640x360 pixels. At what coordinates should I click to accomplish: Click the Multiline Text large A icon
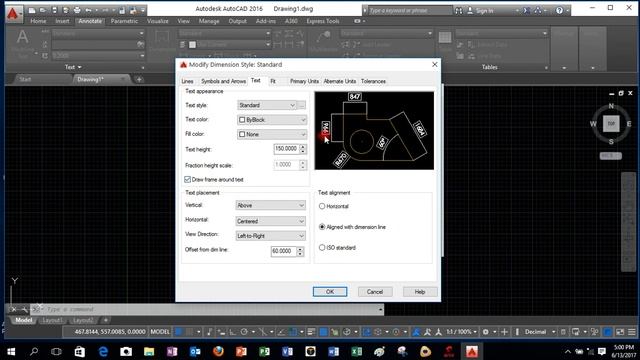point(22,37)
